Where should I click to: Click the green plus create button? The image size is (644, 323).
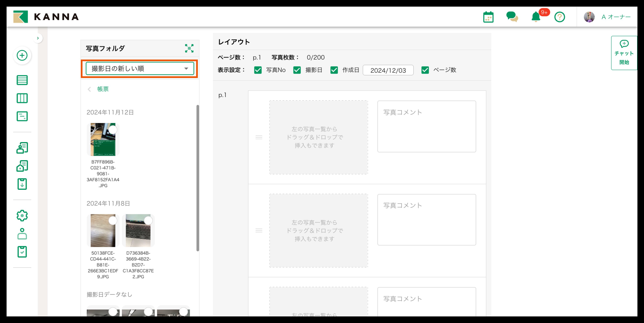22,55
